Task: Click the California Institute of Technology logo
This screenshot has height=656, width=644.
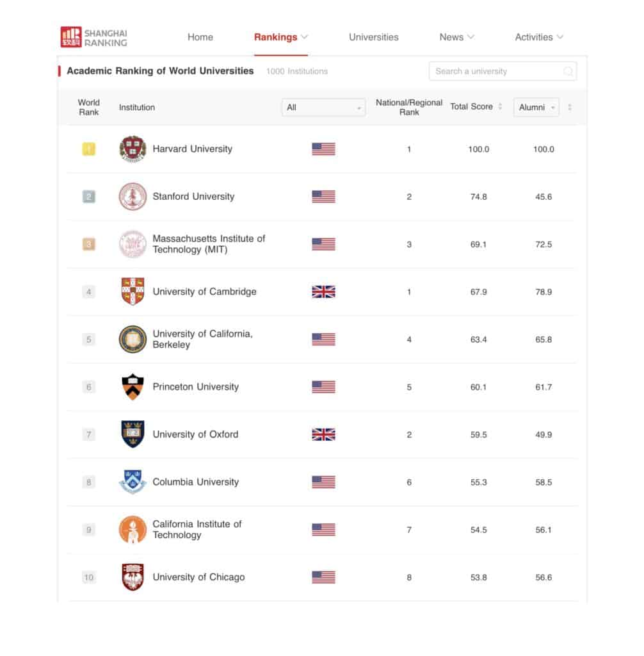Action: 133,529
